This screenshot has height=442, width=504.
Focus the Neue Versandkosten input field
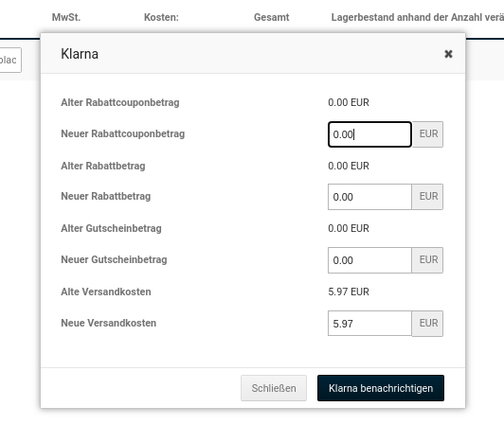[369, 324]
